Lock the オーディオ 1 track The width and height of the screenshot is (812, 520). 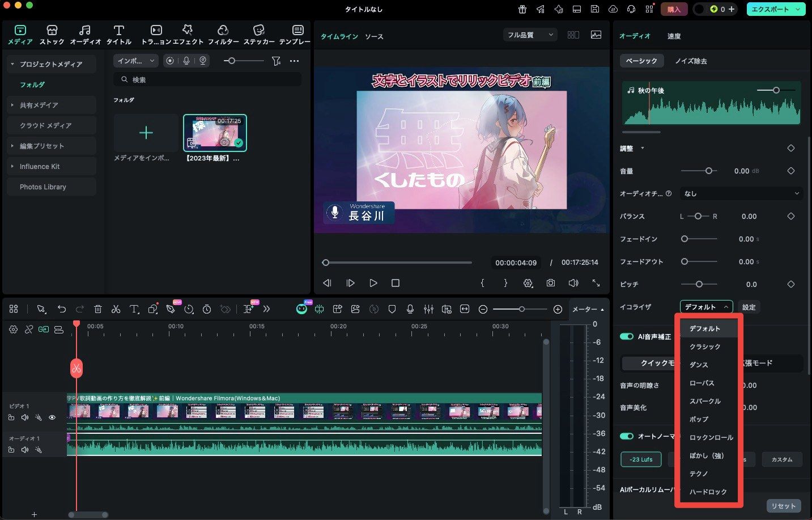[x=11, y=450]
